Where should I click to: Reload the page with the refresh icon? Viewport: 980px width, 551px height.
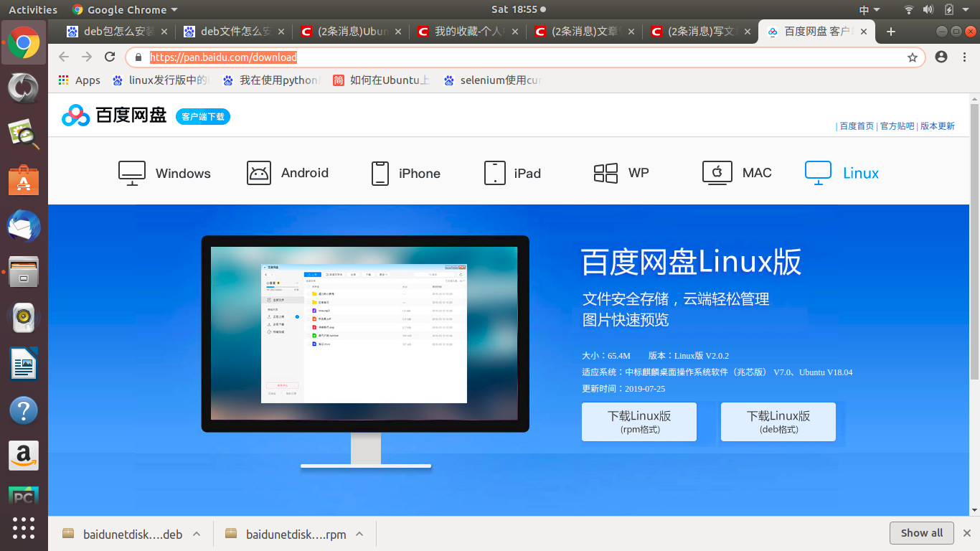pos(110,57)
